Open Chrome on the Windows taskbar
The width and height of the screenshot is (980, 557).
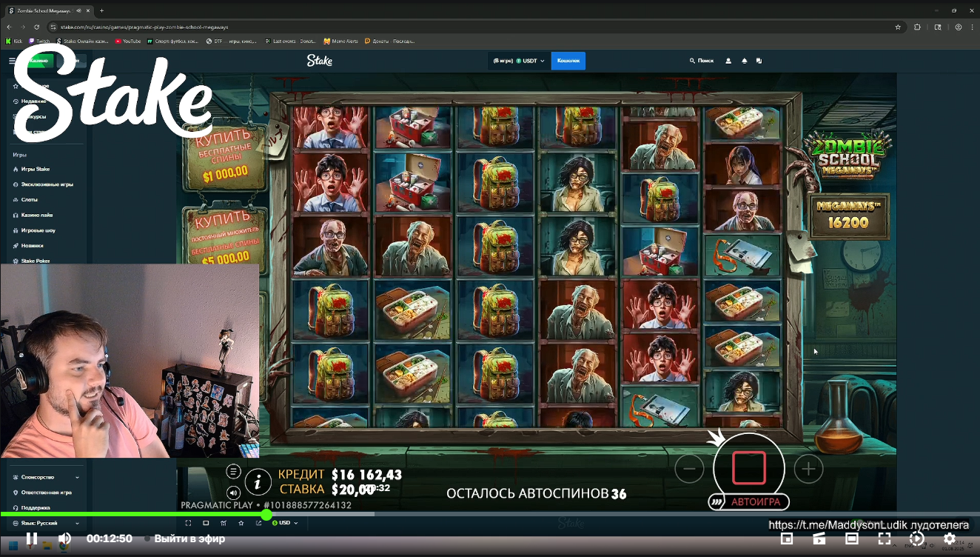tap(64, 547)
